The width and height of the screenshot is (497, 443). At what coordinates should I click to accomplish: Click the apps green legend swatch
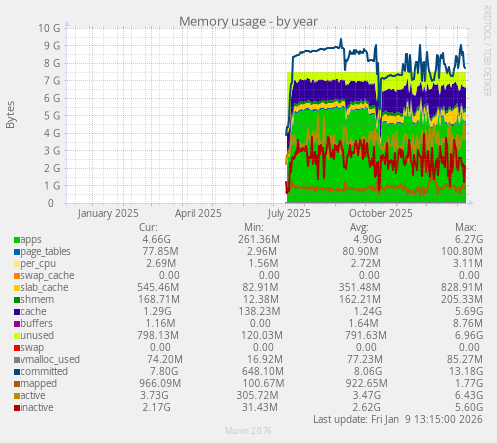(17, 240)
